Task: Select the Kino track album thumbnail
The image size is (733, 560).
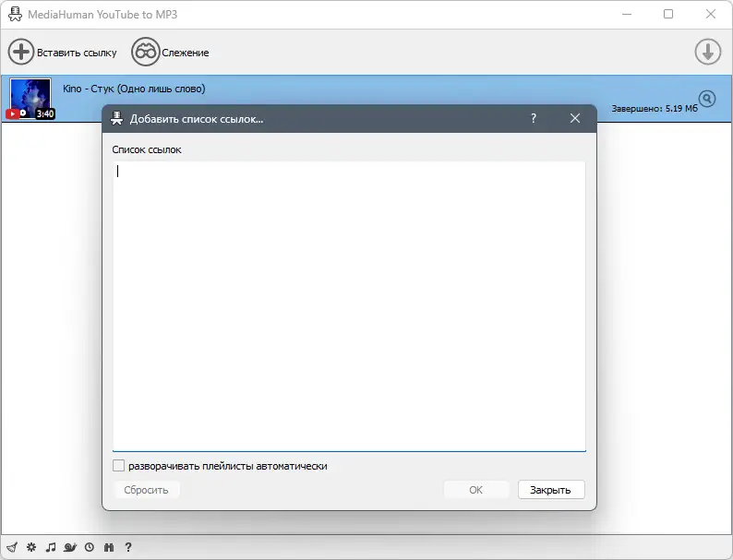Action: tap(30, 99)
